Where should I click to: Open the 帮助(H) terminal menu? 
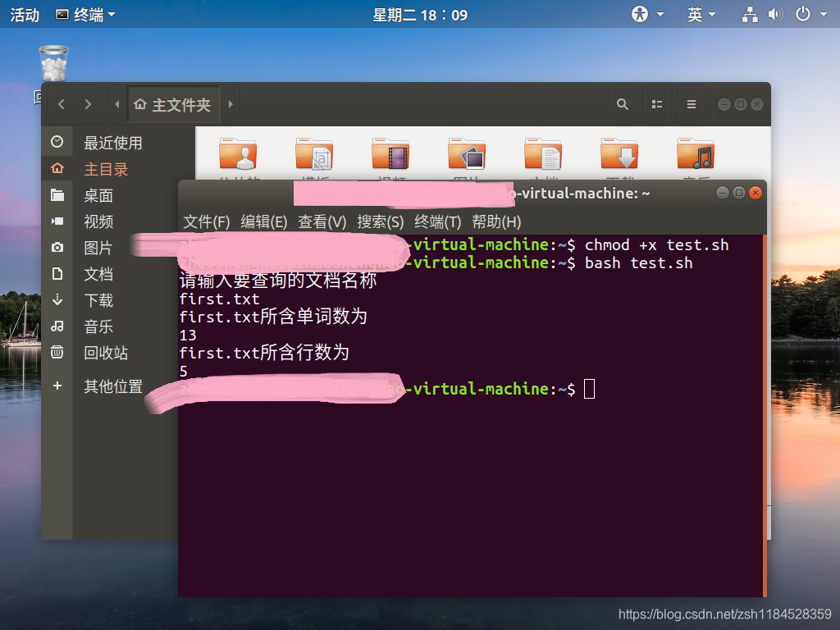(x=496, y=221)
